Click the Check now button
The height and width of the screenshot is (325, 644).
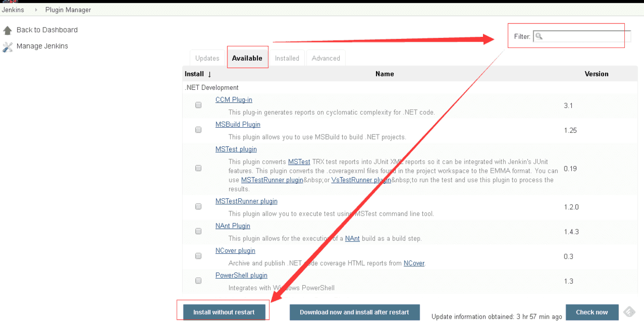[592, 312]
